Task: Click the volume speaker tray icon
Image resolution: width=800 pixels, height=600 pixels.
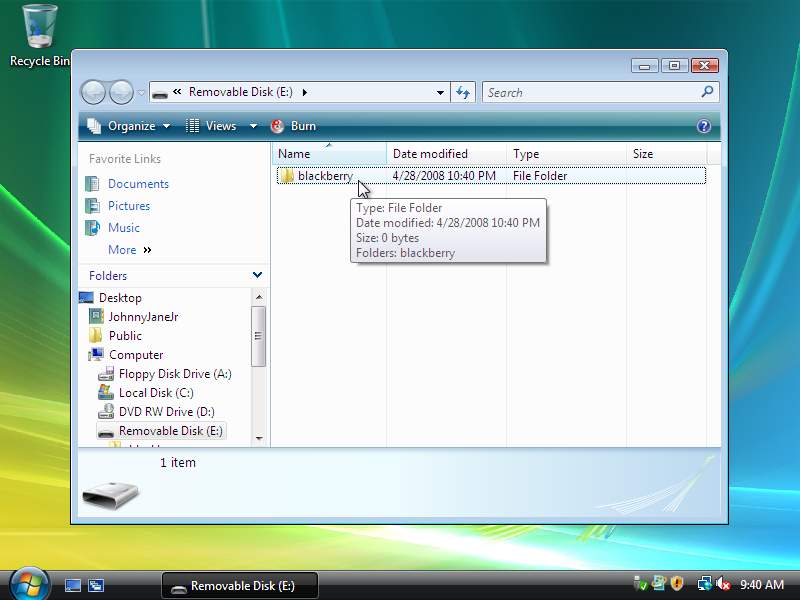Action: tap(722, 584)
